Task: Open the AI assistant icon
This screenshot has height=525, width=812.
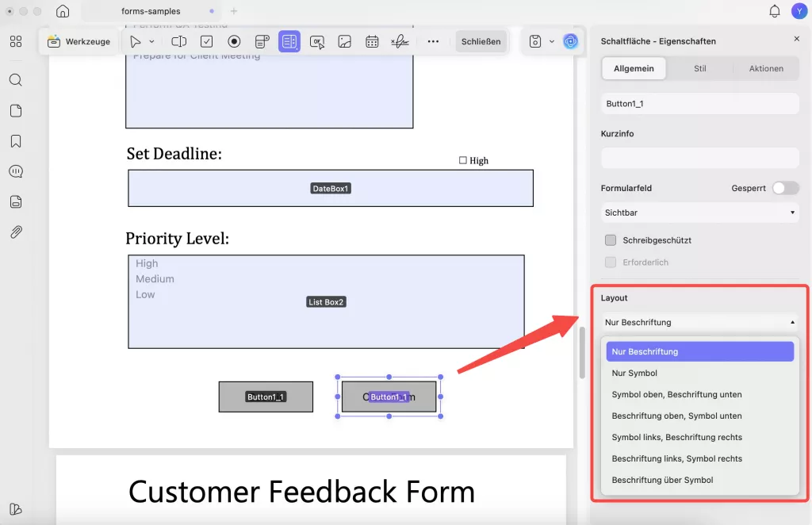Action: coord(571,41)
